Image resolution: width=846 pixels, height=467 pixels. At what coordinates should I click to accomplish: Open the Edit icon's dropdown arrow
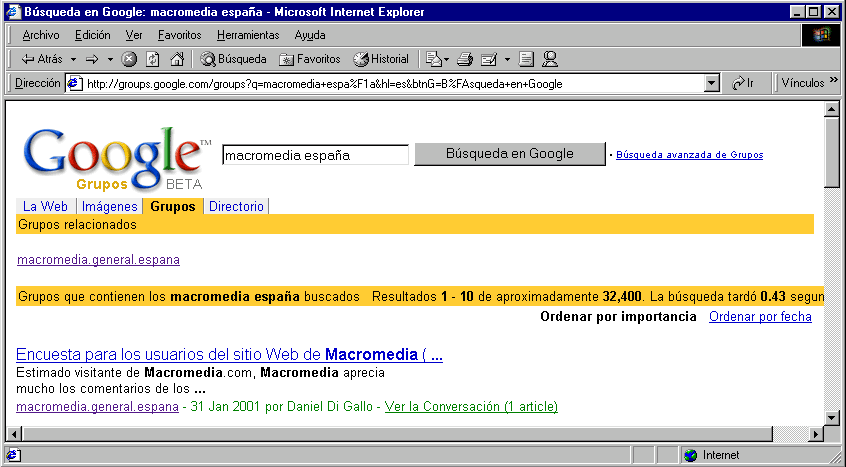507,59
